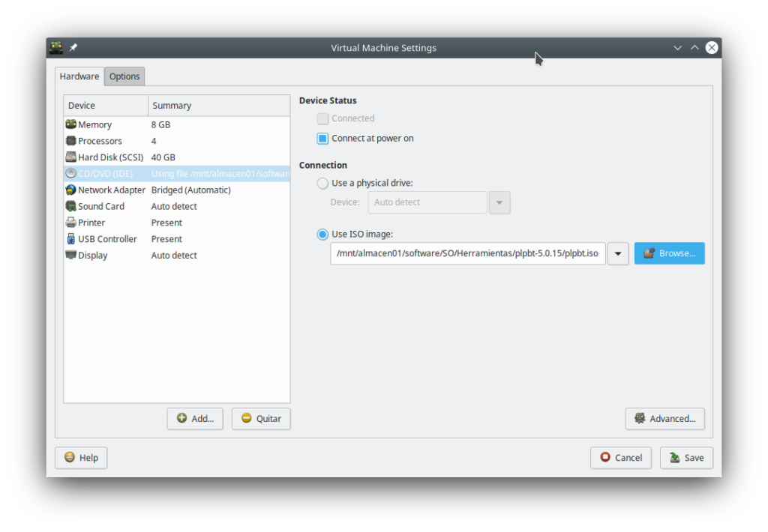Click the Sound Card icon
This screenshot has width=768, height=532.
(71, 206)
